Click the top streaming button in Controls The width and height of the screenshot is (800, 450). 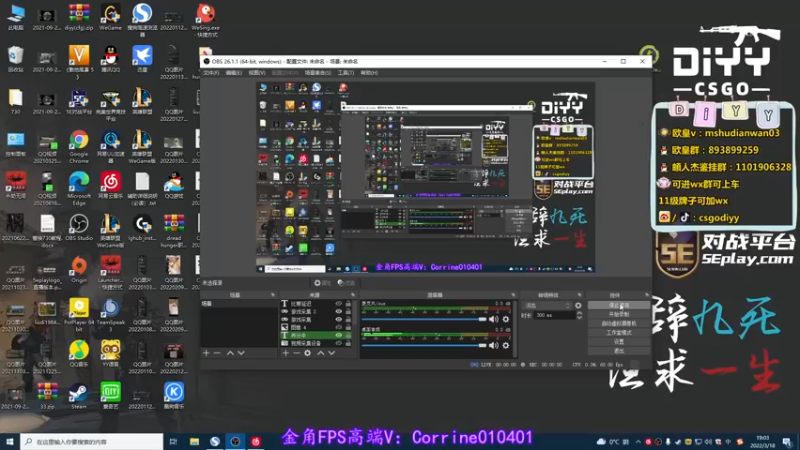pos(619,305)
